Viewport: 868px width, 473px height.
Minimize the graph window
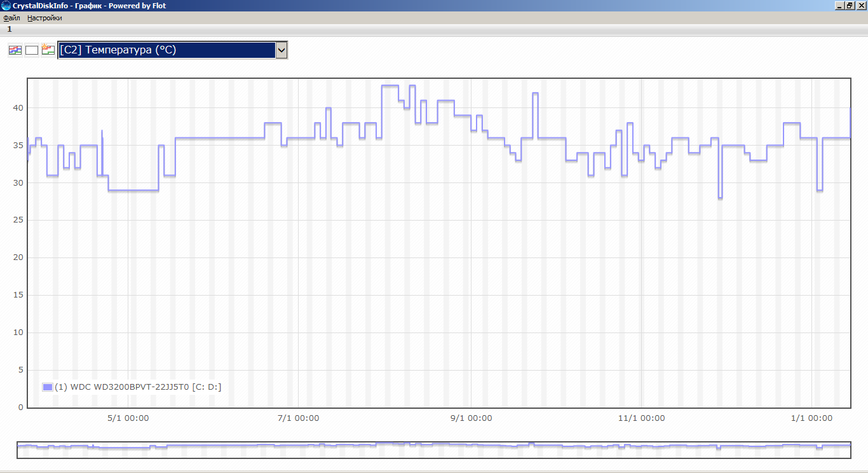[839, 5]
